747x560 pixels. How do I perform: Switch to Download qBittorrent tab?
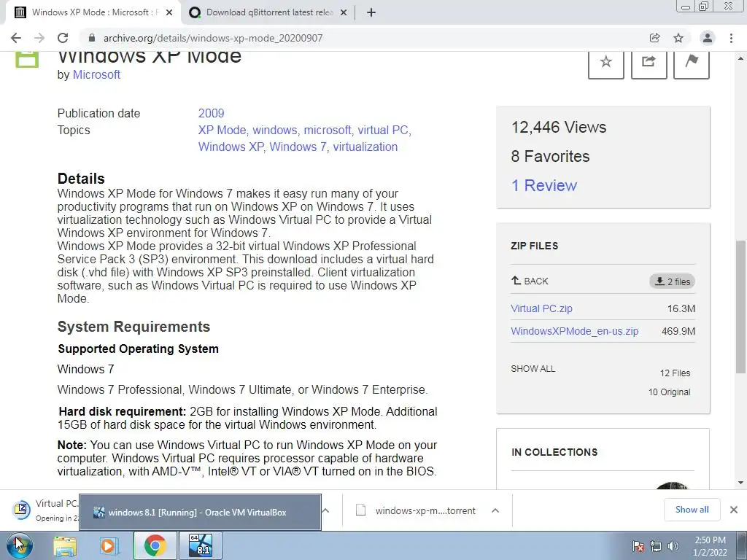point(268,13)
